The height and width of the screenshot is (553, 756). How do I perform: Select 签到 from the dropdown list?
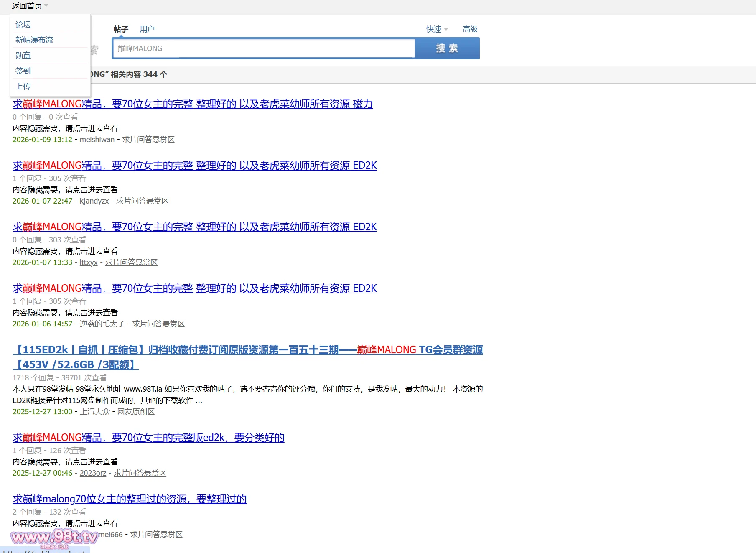pyautogui.click(x=23, y=71)
